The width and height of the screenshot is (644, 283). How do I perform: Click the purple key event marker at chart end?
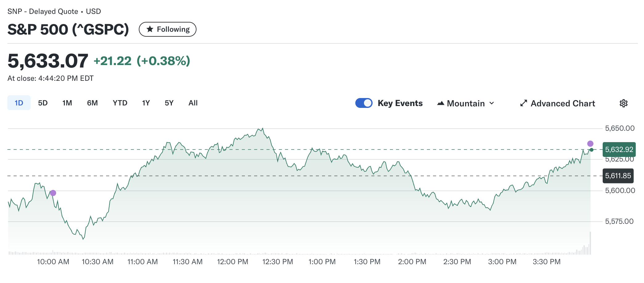590,144
